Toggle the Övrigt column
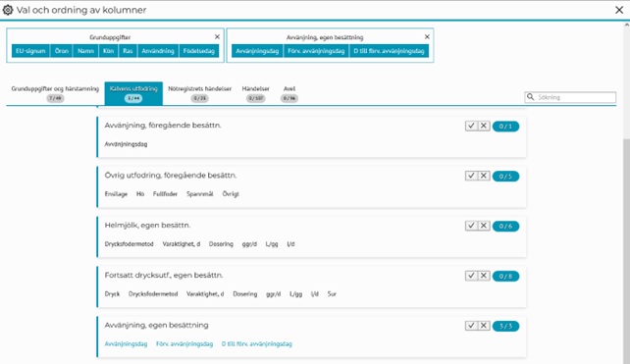The image size is (630, 364). point(231,194)
